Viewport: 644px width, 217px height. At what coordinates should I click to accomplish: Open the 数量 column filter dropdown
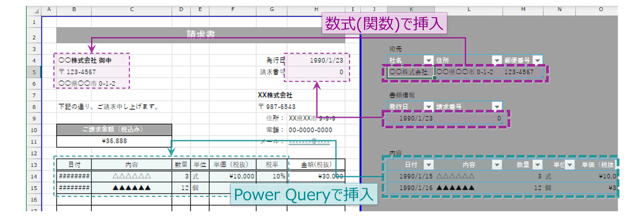tap(538, 165)
